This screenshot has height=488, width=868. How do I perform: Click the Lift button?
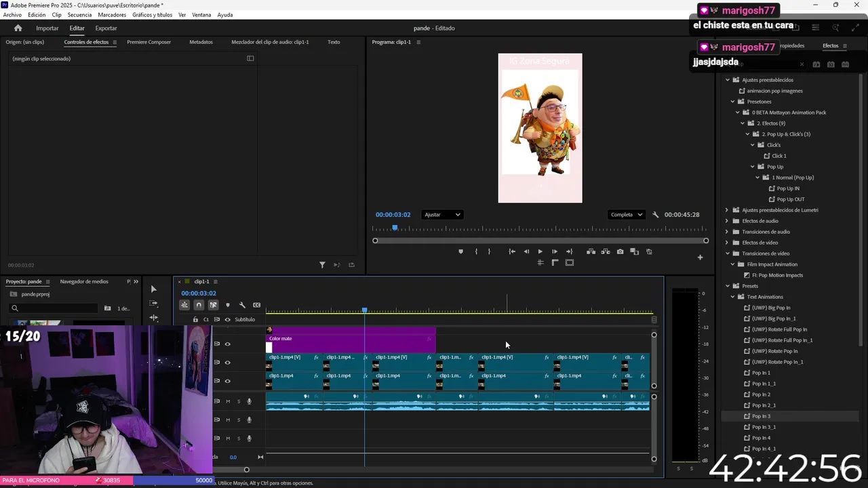click(x=591, y=251)
